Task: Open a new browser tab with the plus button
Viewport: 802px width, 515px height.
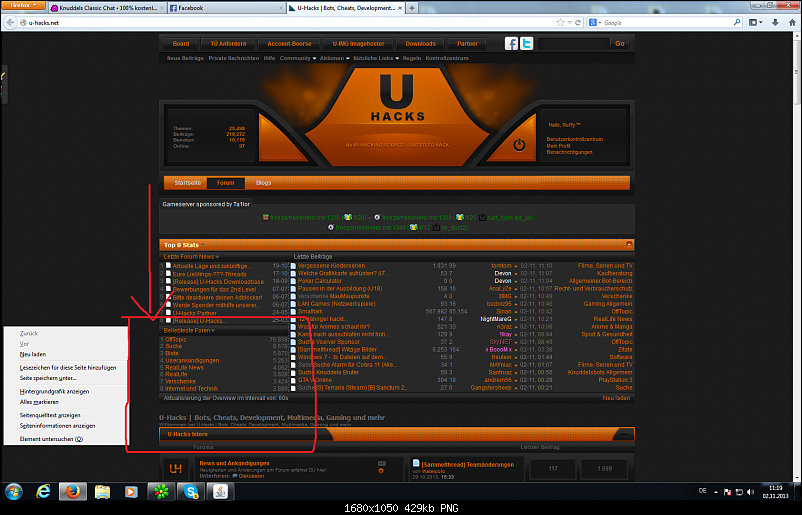Action: pyautogui.click(x=412, y=8)
